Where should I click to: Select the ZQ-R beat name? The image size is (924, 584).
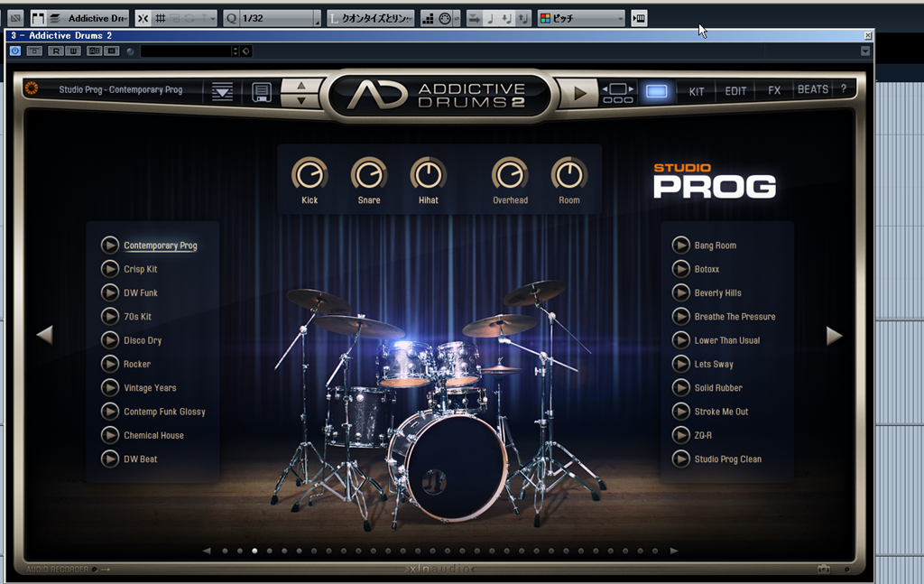[x=703, y=435]
